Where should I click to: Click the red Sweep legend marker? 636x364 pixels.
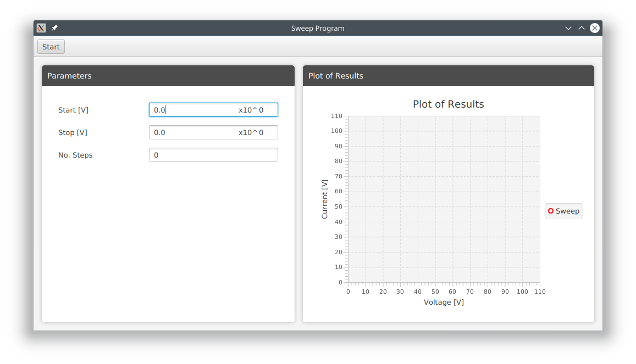(551, 211)
